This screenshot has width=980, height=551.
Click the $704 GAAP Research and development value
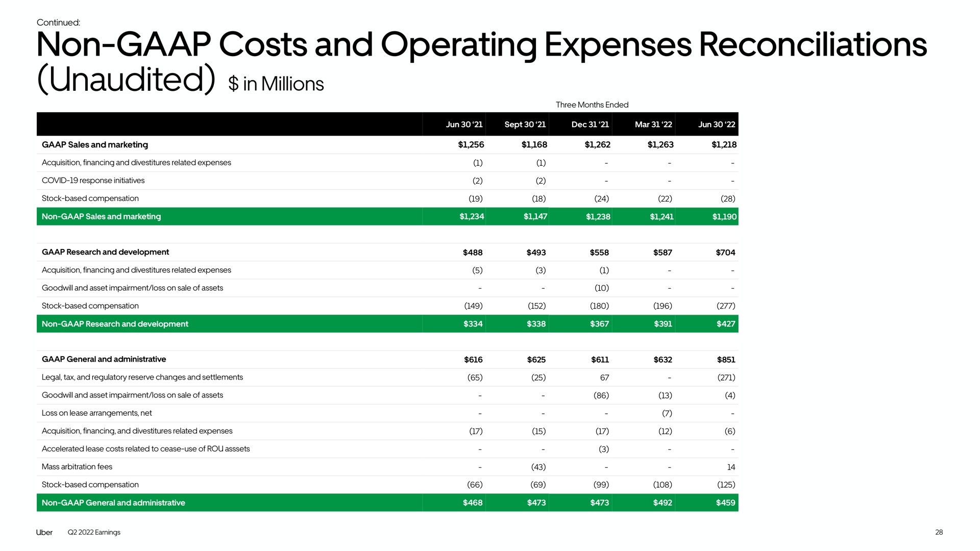pos(725,253)
